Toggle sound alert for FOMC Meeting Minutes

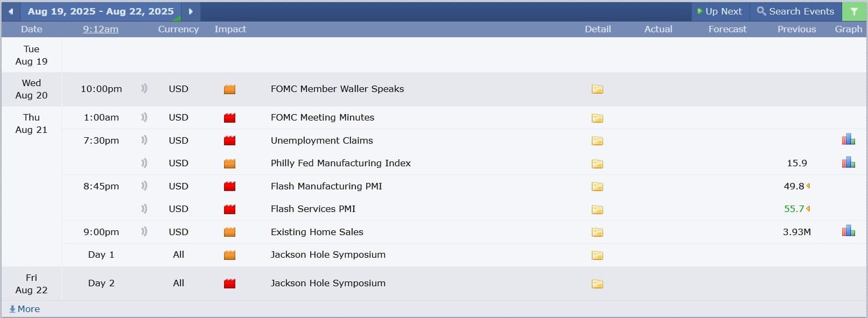tap(144, 117)
